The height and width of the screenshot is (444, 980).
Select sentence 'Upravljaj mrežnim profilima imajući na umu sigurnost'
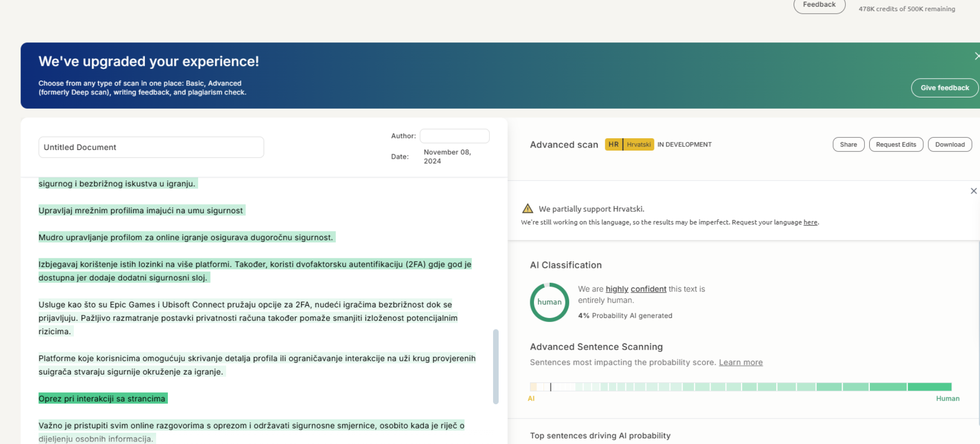(x=141, y=210)
